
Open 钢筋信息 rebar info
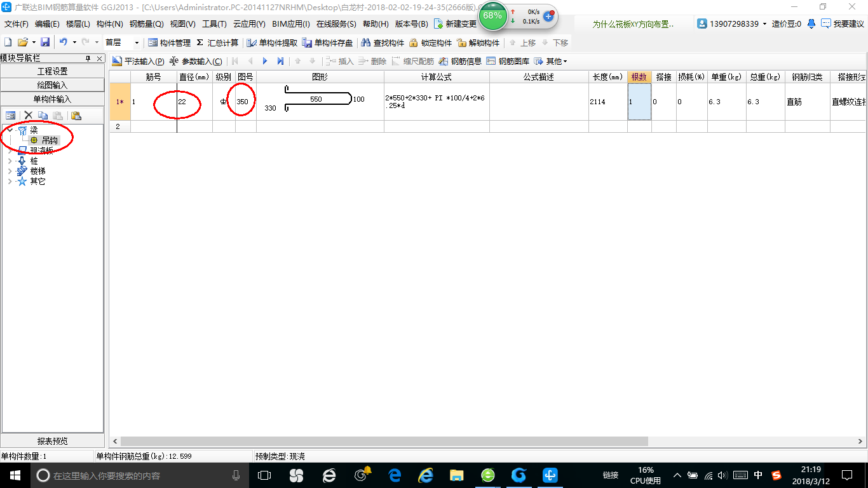[461, 62]
